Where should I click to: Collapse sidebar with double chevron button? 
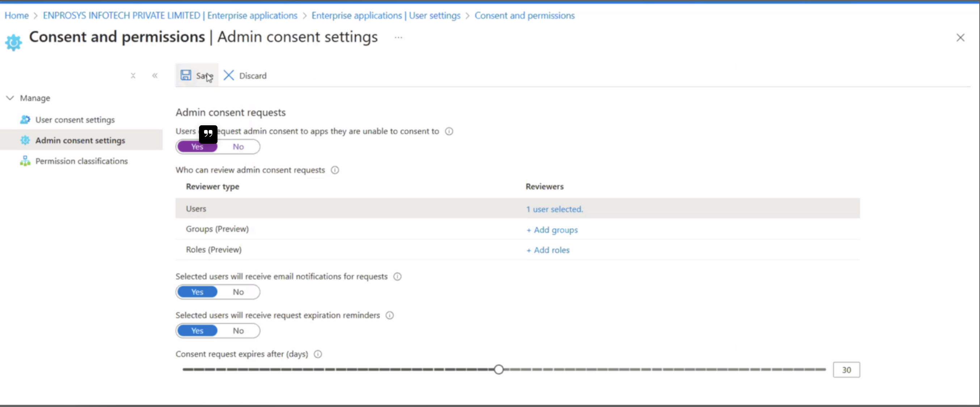tap(155, 75)
